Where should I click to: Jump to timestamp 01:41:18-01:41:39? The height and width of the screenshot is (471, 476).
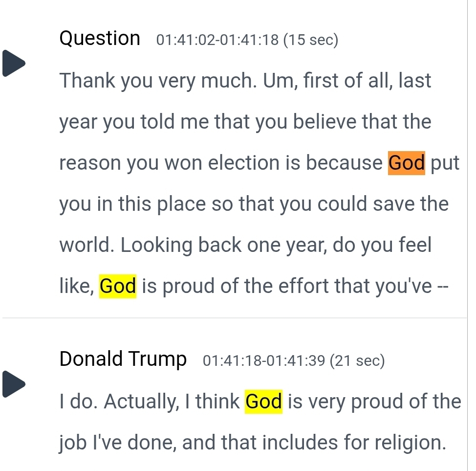(264, 361)
